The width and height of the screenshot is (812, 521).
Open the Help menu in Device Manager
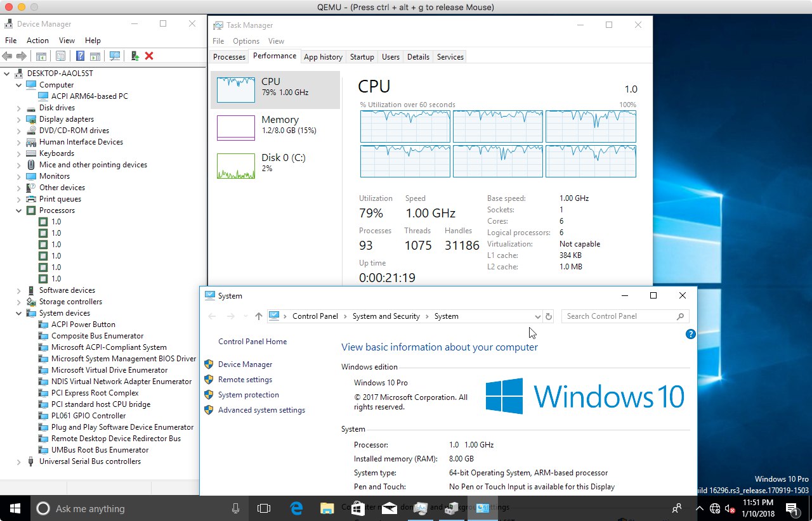(93, 41)
